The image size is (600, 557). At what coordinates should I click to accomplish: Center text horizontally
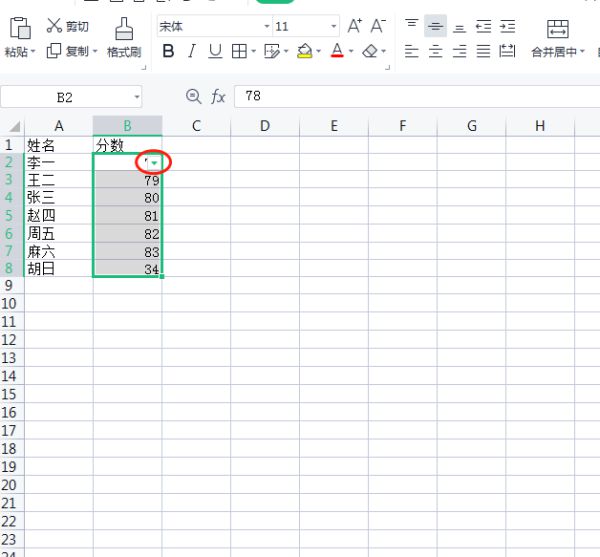click(x=435, y=51)
